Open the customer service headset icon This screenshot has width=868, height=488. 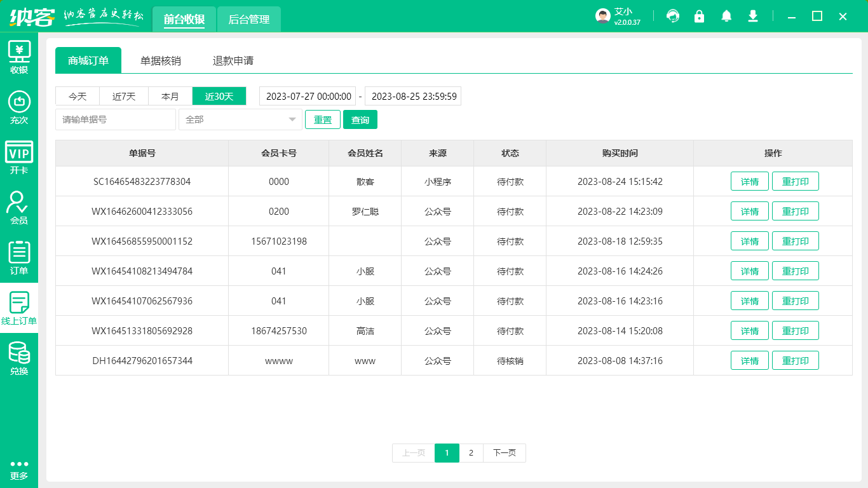(x=673, y=17)
